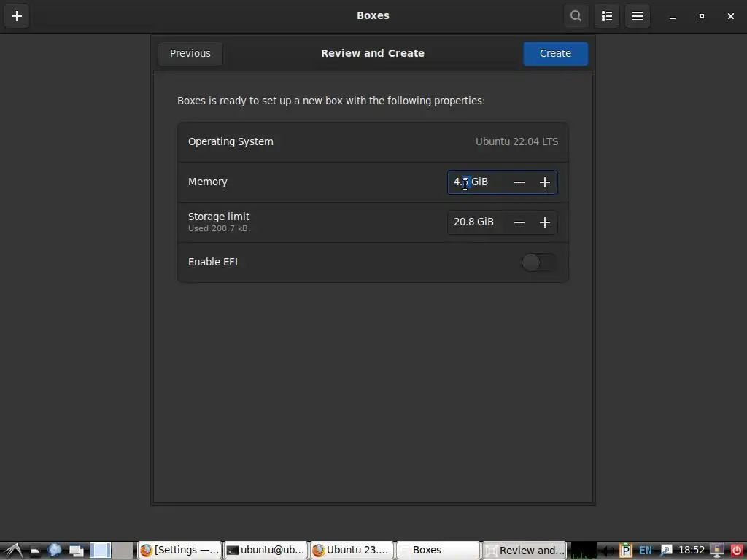
Task: Go back with the Previous button
Action: [x=190, y=53]
